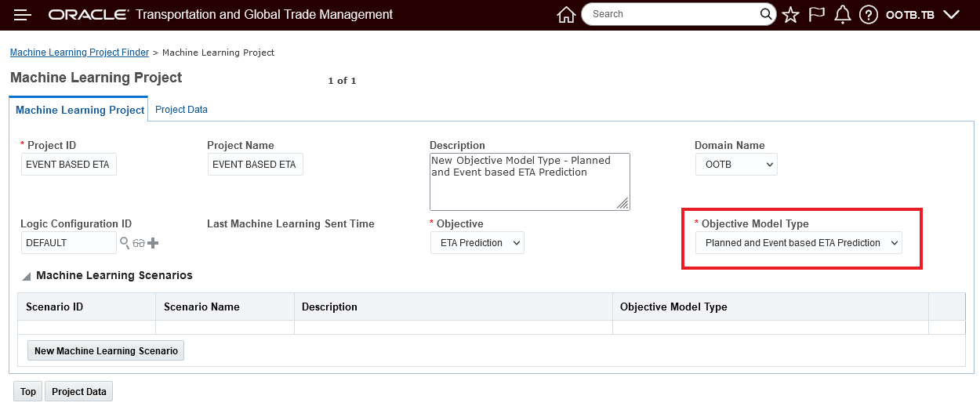
Task: Search Logic Configuration ID with magnifier icon
Action: pyautogui.click(x=125, y=243)
